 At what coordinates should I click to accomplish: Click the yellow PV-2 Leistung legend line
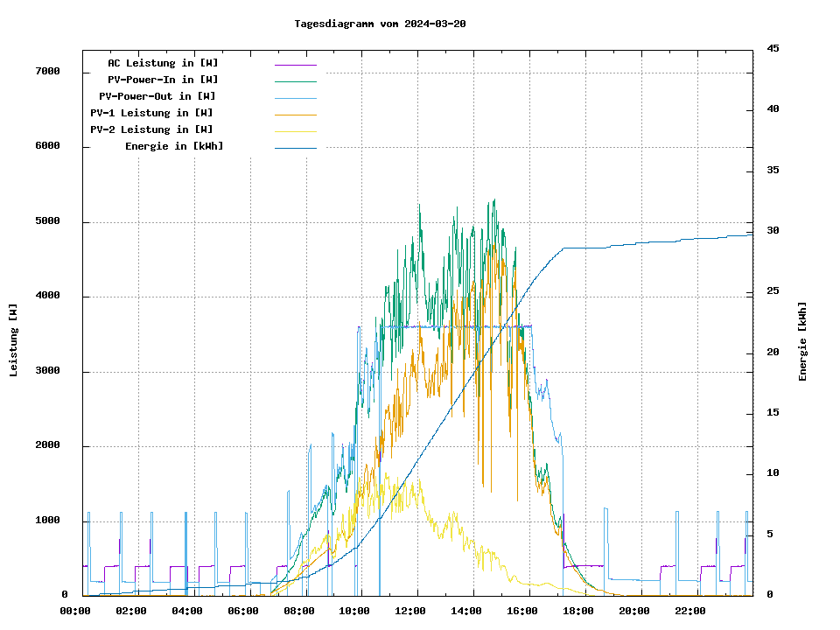295,131
